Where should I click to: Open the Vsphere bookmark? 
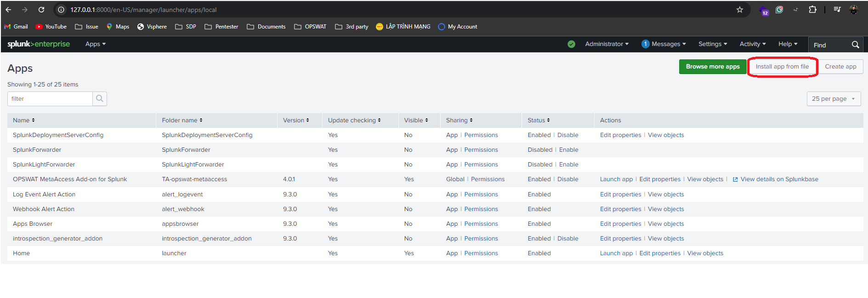click(152, 27)
